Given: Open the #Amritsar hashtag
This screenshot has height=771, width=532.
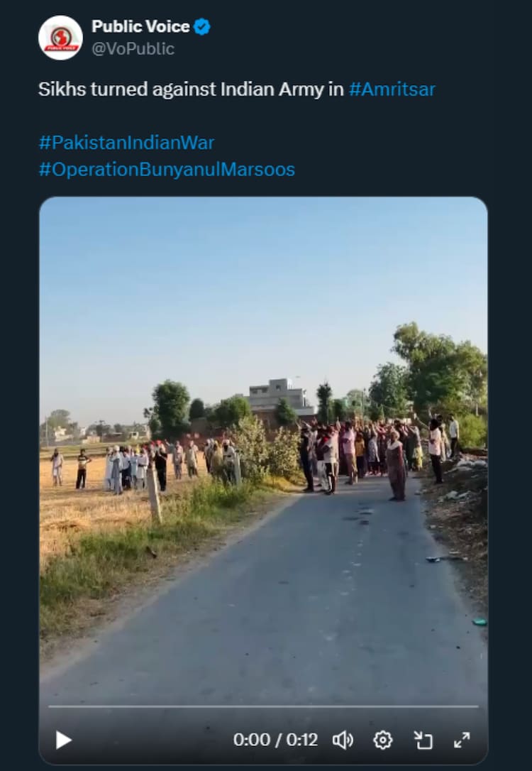Looking at the screenshot, I should [x=392, y=89].
